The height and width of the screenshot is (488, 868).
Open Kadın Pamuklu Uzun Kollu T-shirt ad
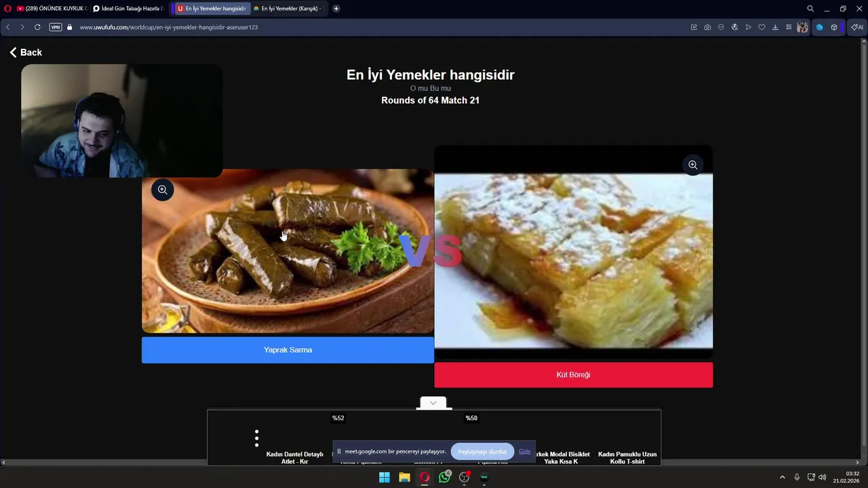point(627,457)
